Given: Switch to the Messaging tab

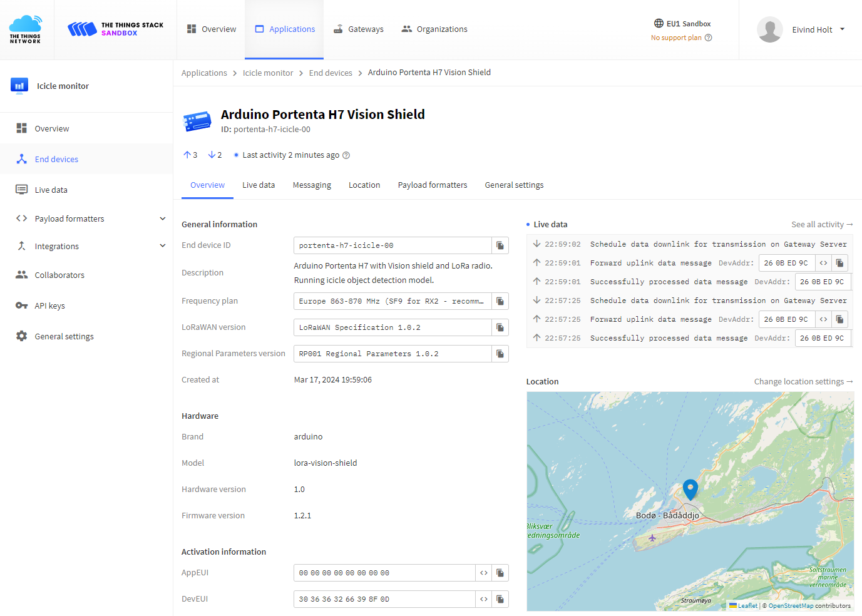Looking at the screenshot, I should click(x=312, y=185).
